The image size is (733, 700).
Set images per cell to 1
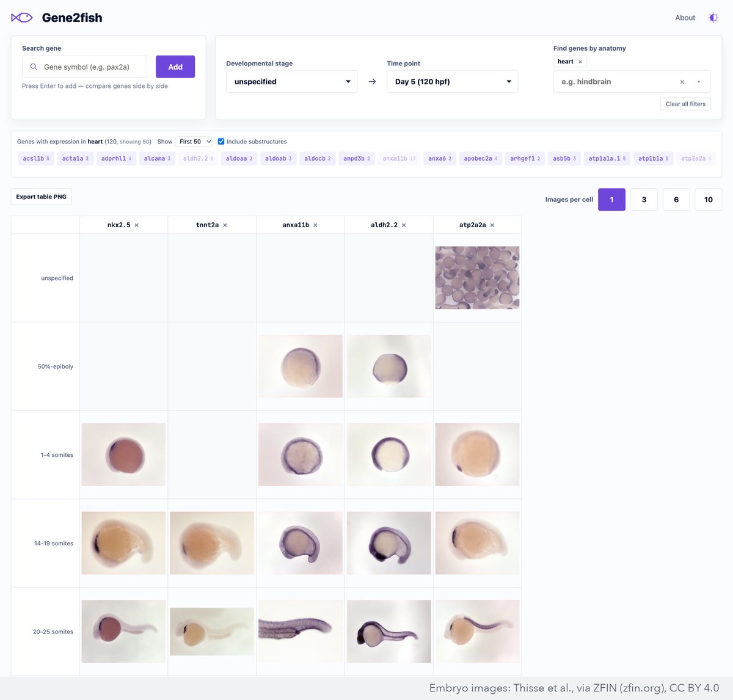point(611,200)
